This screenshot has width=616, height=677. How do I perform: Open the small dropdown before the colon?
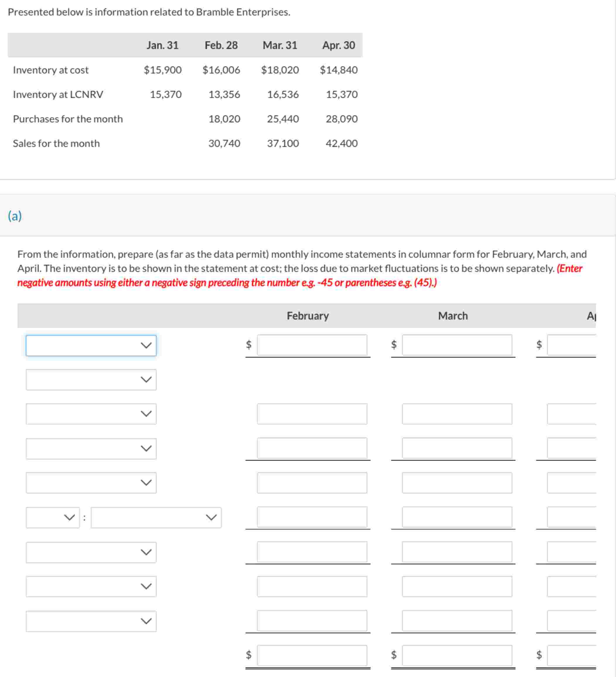[x=53, y=517]
